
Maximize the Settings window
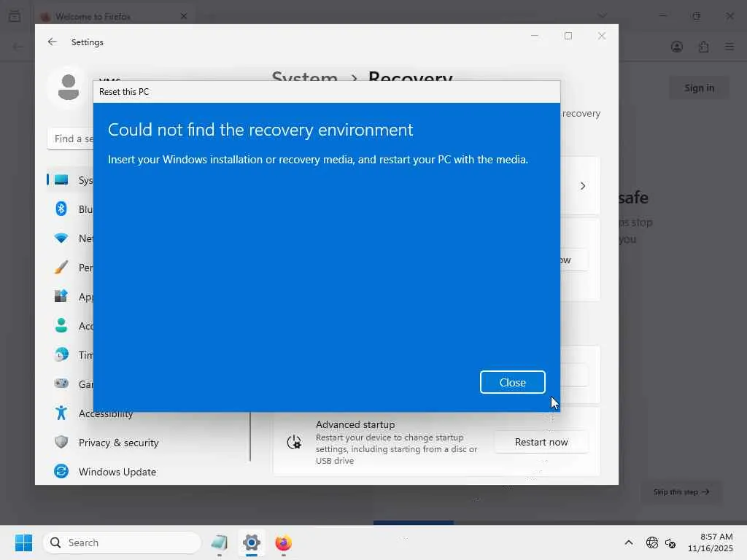(568, 36)
